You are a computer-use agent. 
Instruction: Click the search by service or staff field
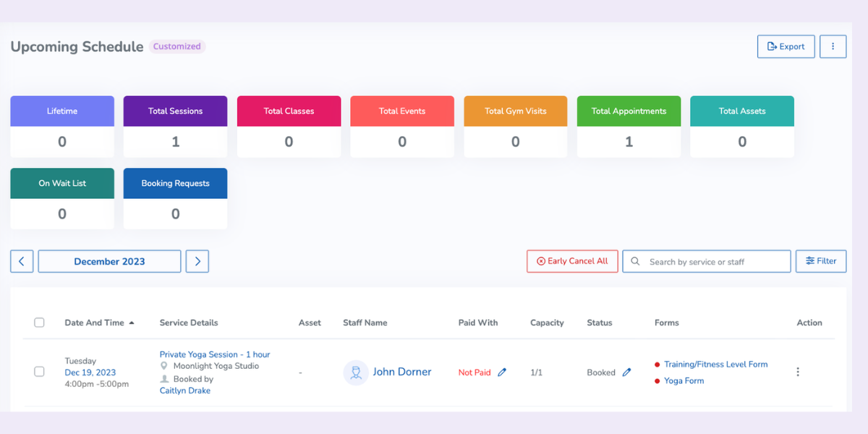pyautogui.click(x=705, y=260)
